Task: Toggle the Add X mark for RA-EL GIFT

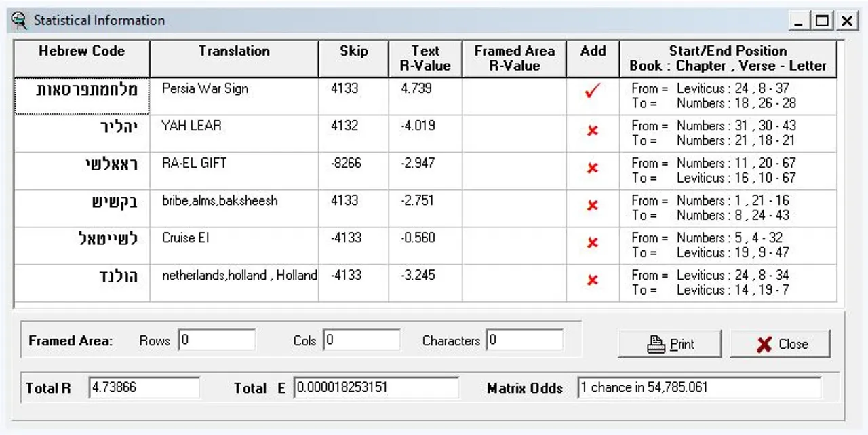Action: pyautogui.click(x=592, y=168)
